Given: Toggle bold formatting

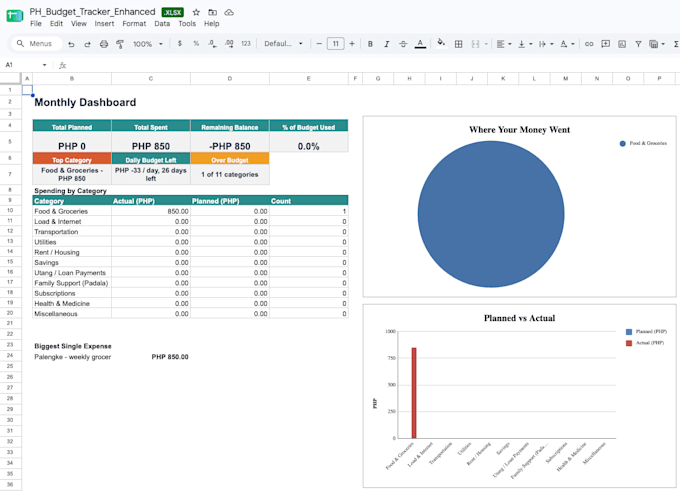Looking at the screenshot, I should point(370,44).
